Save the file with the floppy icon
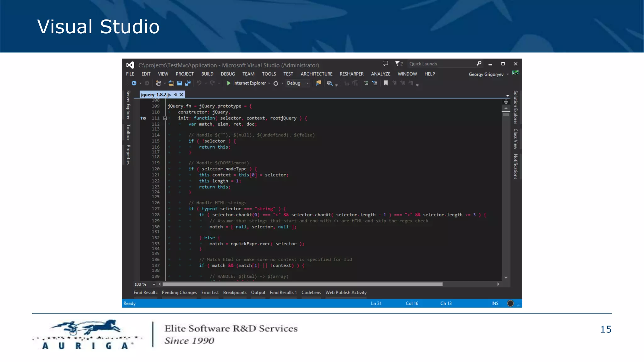The image size is (644, 362). [180, 83]
